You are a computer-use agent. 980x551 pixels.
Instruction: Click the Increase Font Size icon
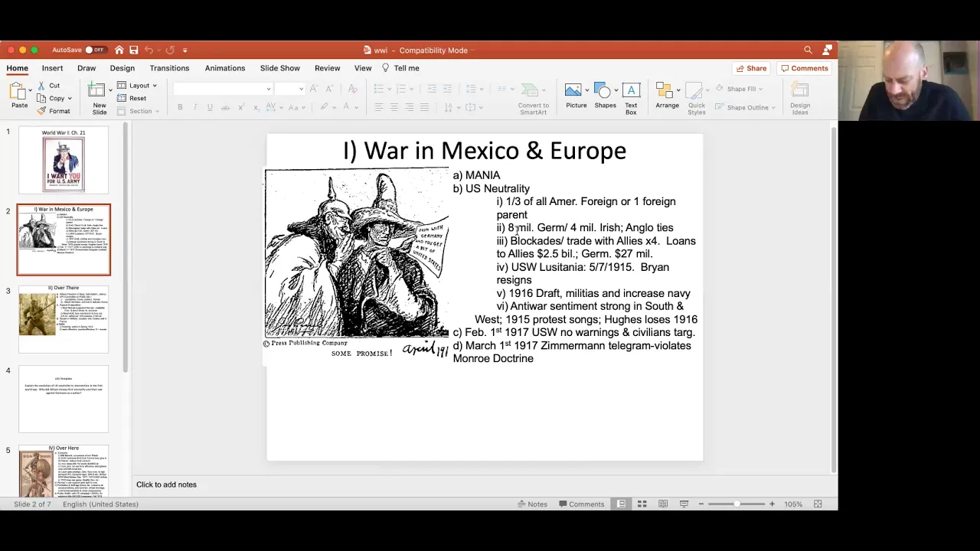pyautogui.click(x=313, y=89)
